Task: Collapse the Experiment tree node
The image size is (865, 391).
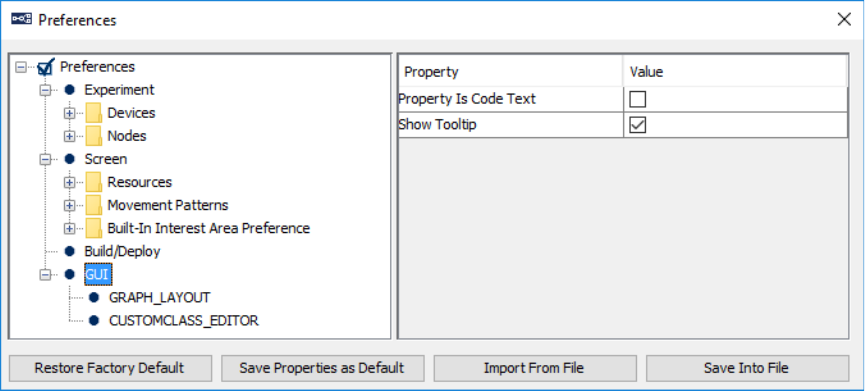Action: click(x=45, y=90)
